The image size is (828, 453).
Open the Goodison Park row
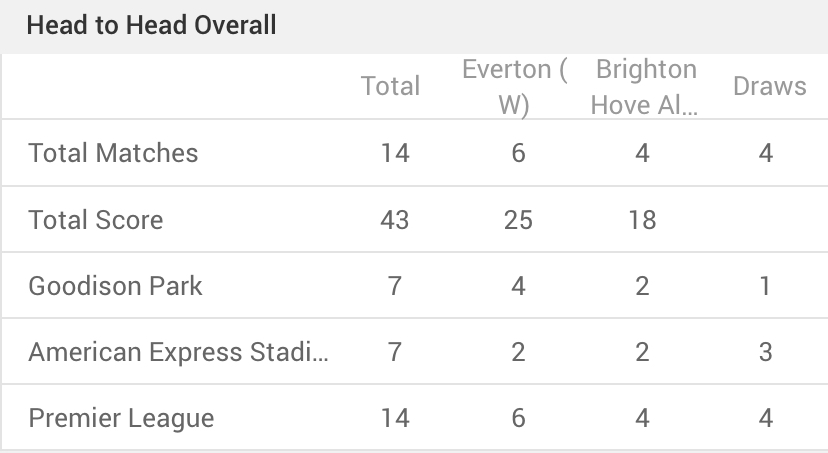tap(415, 286)
